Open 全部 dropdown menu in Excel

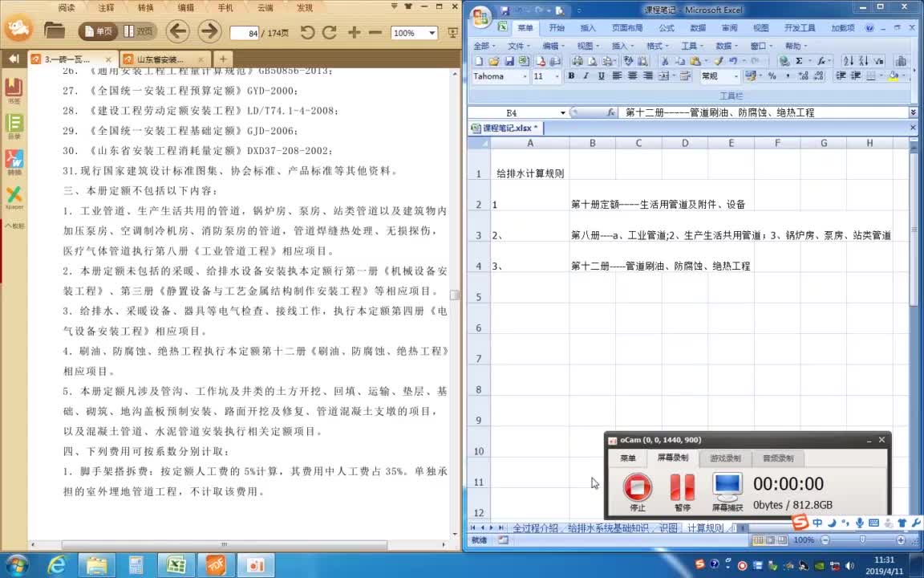pyautogui.click(x=484, y=46)
